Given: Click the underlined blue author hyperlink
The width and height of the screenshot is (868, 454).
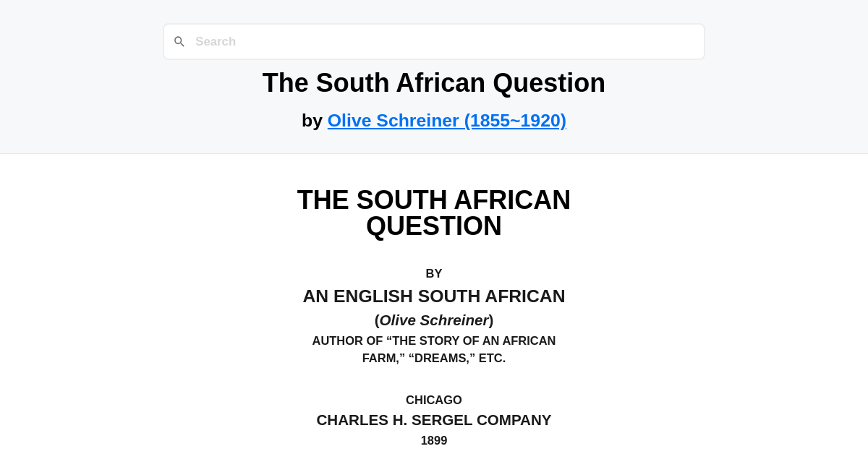Looking at the screenshot, I should point(446,120).
